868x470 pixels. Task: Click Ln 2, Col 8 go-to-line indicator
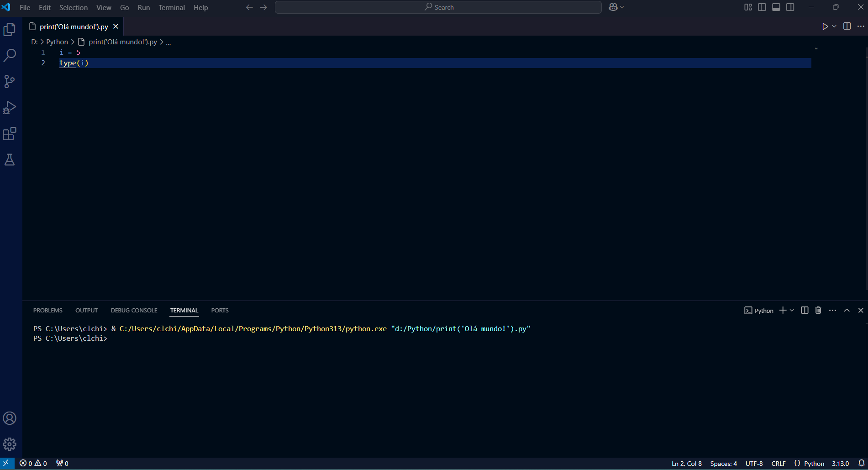(687, 463)
